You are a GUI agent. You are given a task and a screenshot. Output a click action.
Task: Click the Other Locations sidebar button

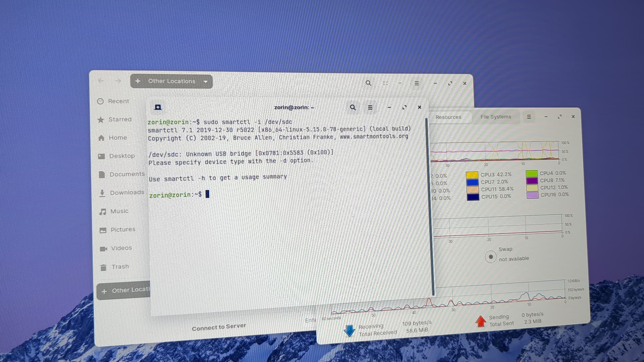pyautogui.click(x=124, y=291)
